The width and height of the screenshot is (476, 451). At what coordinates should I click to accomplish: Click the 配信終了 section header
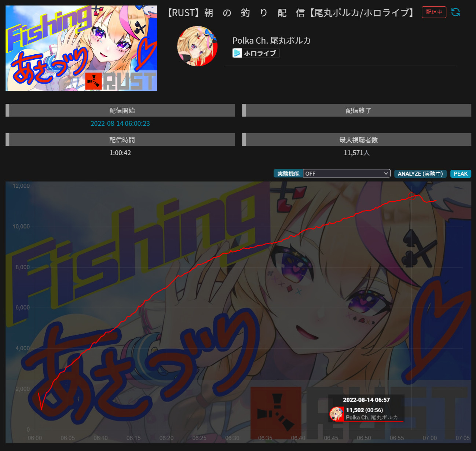(x=357, y=110)
